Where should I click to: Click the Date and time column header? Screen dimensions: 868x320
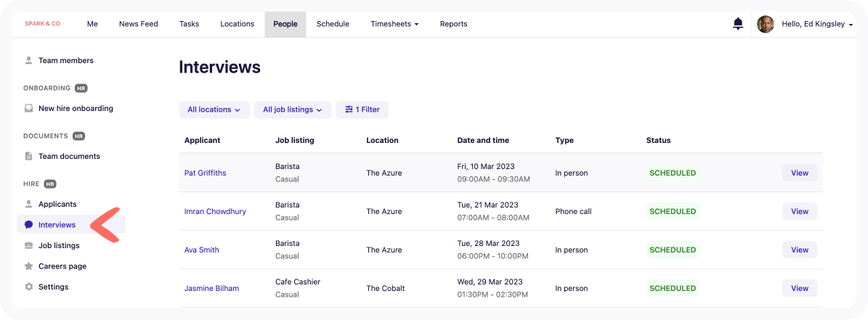click(x=483, y=140)
